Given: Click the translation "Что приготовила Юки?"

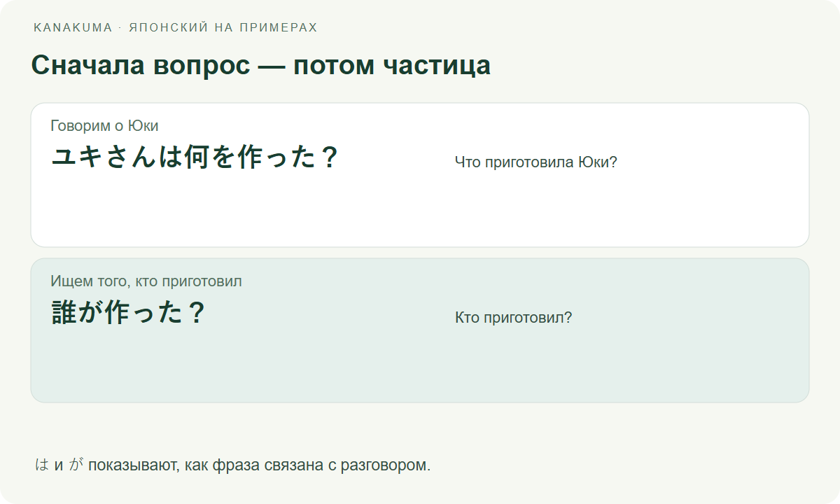Looking at the screenshot, I should [535, 162].
